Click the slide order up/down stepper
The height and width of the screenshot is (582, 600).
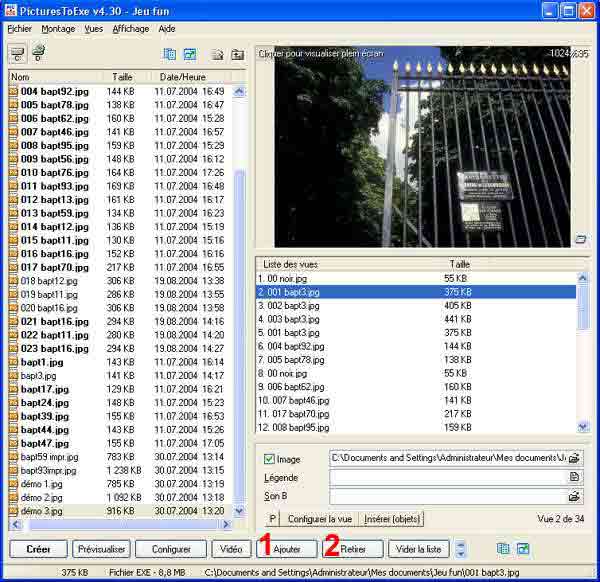click(460, 549)
